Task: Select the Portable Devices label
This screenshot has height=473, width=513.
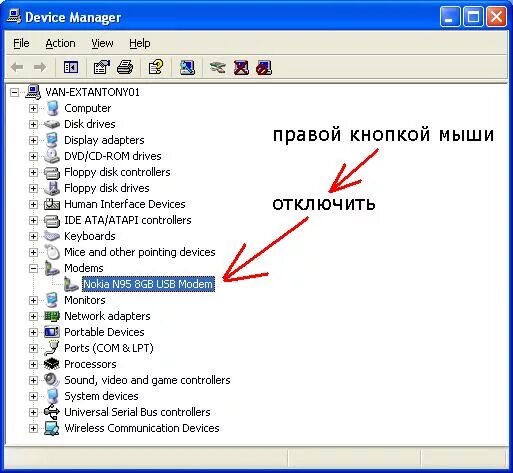Action: coord(104,332)
